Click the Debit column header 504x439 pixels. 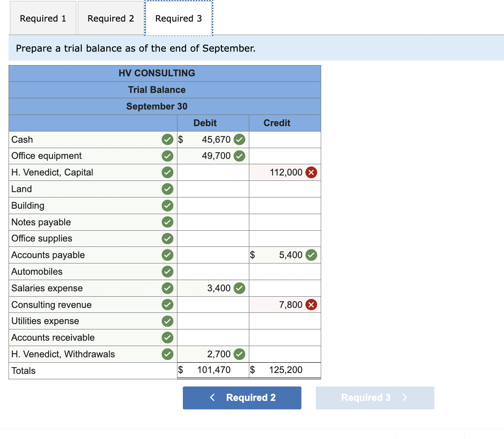[x=205, y=123]
